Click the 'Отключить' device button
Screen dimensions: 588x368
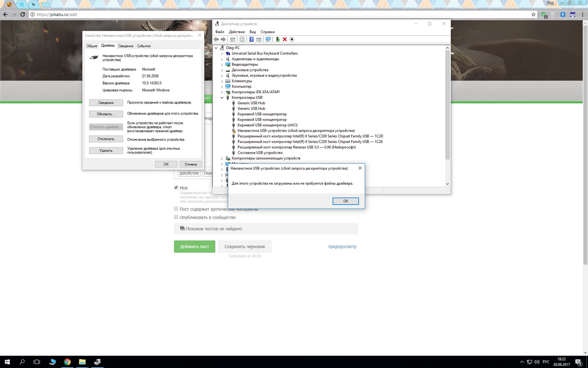(106, 139)
